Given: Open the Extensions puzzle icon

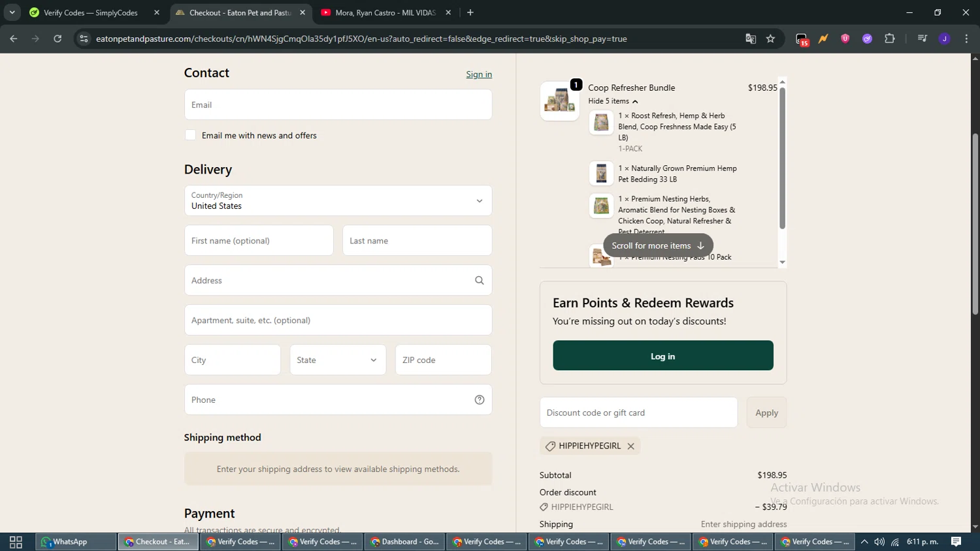Looking at the screenshot, I should (x=890, y=39).
